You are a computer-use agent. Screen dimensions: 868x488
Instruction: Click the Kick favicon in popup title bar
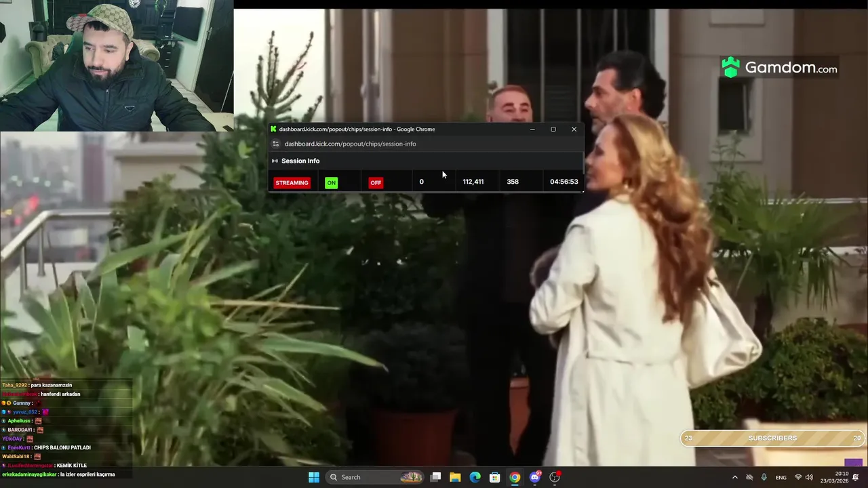(x=273, y=129)
